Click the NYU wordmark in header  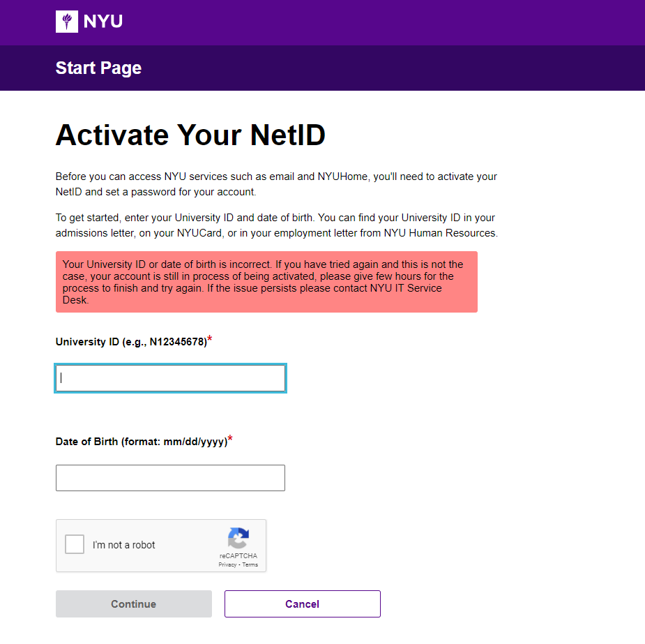click(x=103, y=22)
